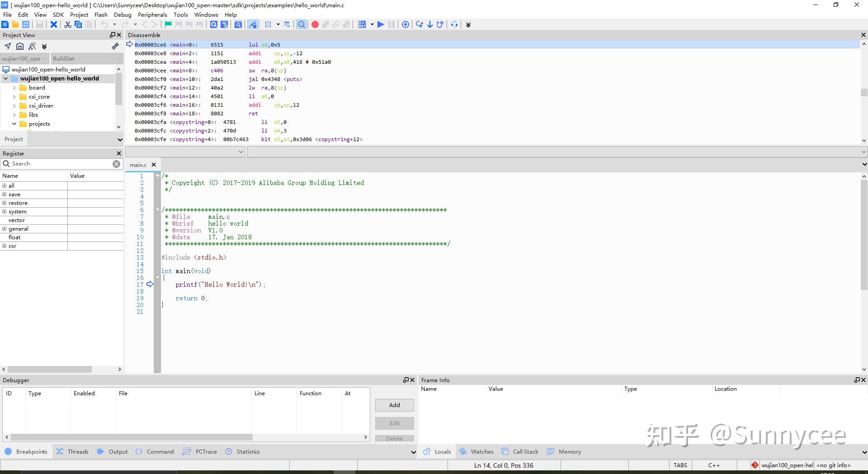Image resolution: width=868 pixels, height=474 pixels.
Task: Toggle float on Project View panel
Action: pos(112,35)
